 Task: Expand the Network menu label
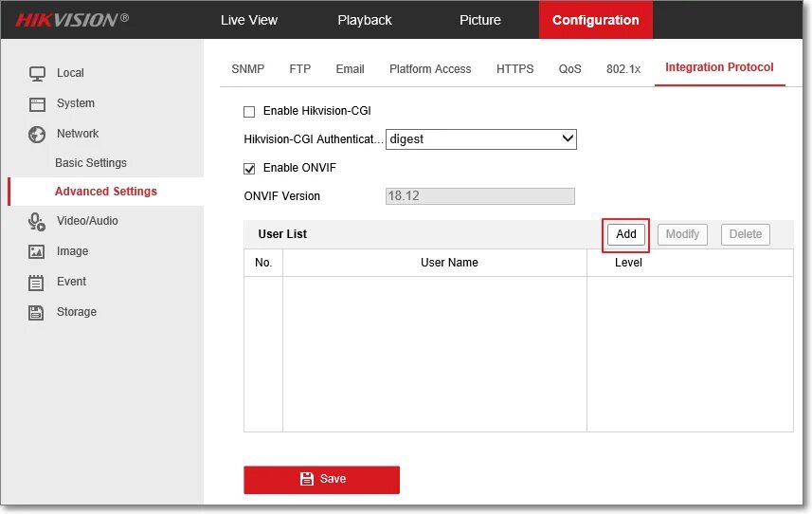78,133
